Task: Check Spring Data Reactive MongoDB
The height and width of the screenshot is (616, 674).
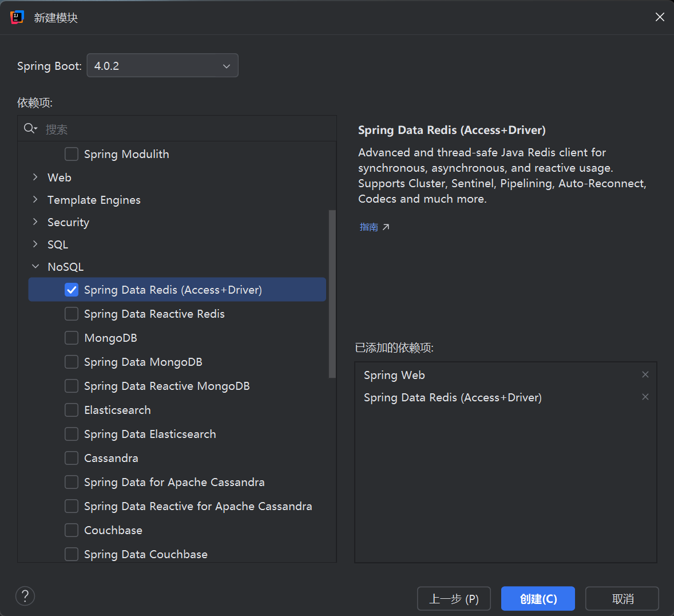Action: pos(72,386)
